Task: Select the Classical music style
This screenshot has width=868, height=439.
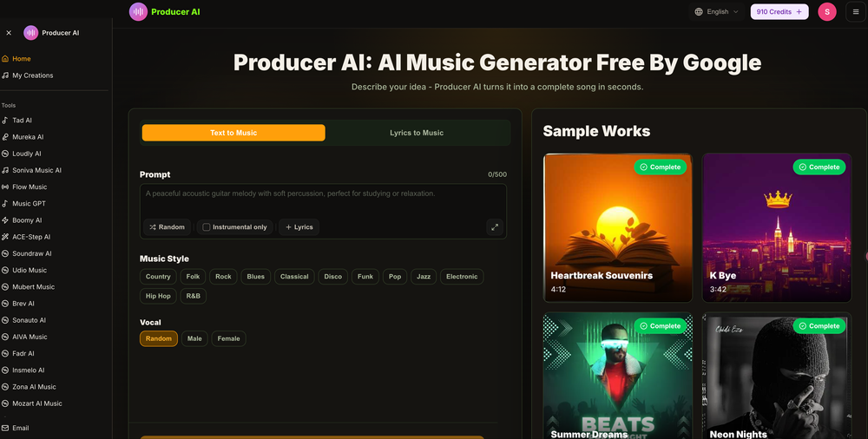Action: click(x=294, y=277)
